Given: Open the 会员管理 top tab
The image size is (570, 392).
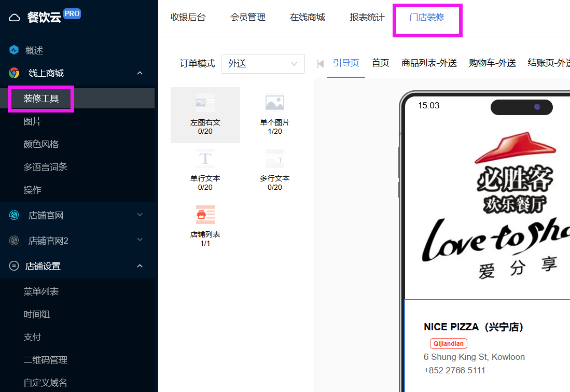Looking at the screenshot, I should (x=247, y=17).
